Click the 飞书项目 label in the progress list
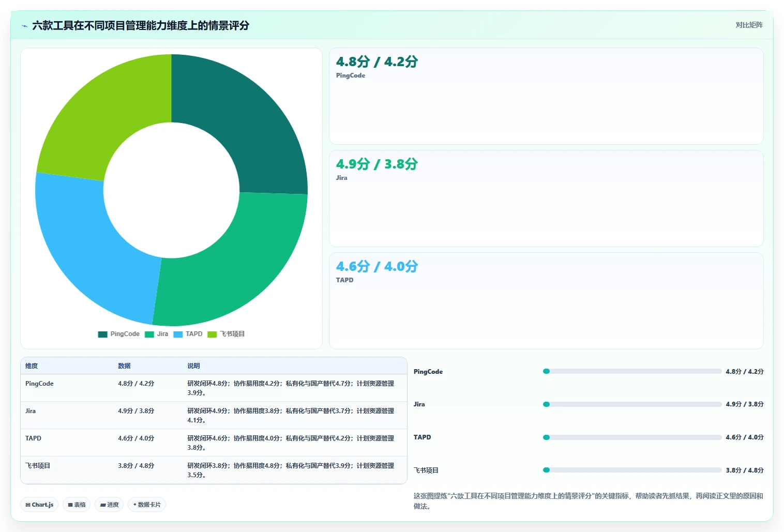Viewport: 784px width, 532px height. pos(426,470)
